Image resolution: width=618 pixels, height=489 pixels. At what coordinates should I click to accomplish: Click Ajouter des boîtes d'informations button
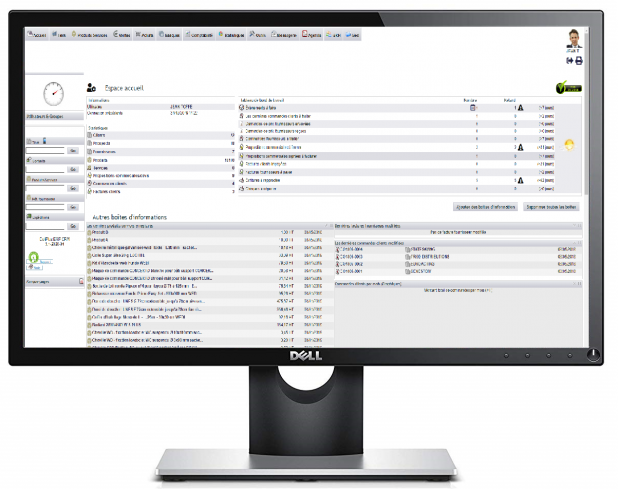(486, 207)
